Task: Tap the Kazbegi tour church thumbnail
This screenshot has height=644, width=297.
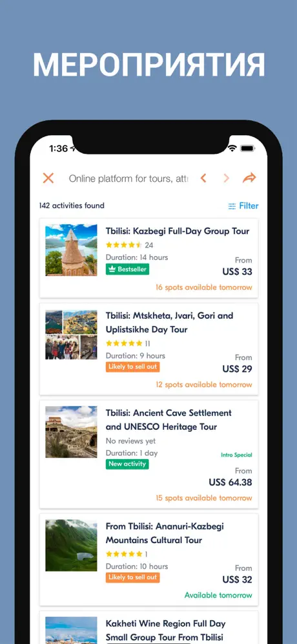Action: point(71,250)
